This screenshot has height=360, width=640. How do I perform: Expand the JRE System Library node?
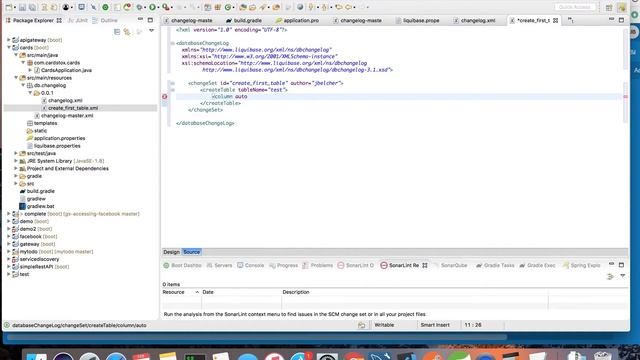(16, 161)
